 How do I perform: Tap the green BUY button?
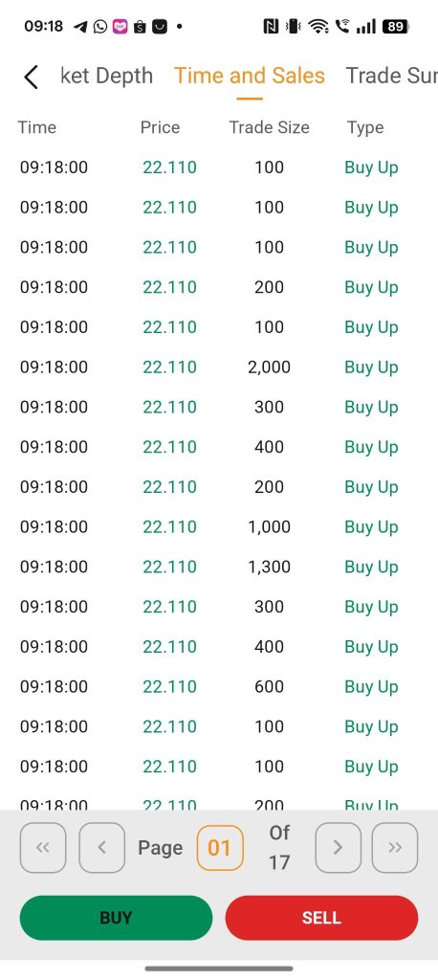[x=117, y=918]
